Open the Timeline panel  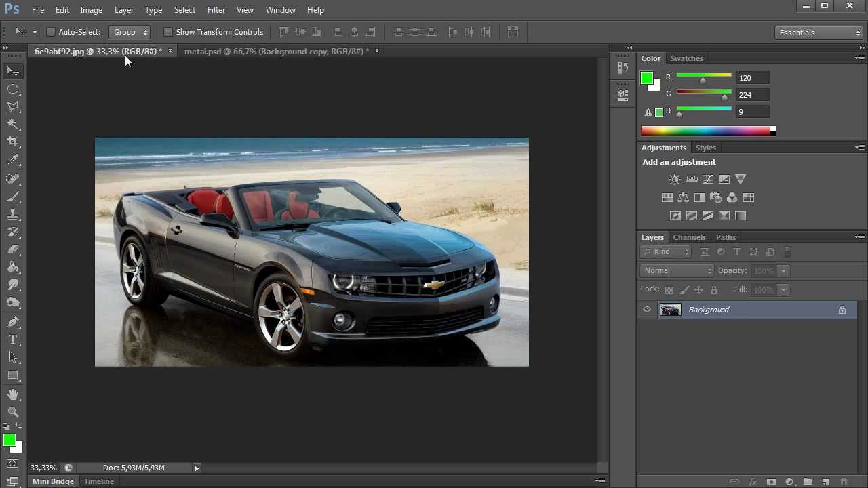coord(99,481)
